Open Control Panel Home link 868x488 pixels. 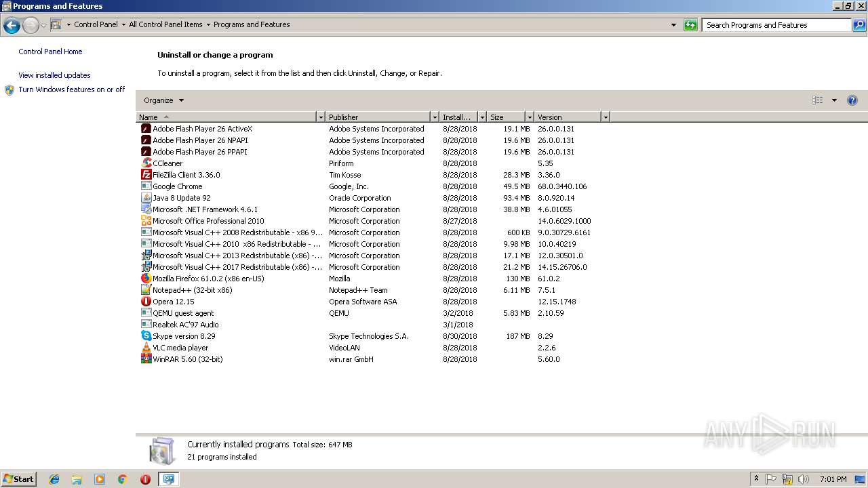(50, 52)
